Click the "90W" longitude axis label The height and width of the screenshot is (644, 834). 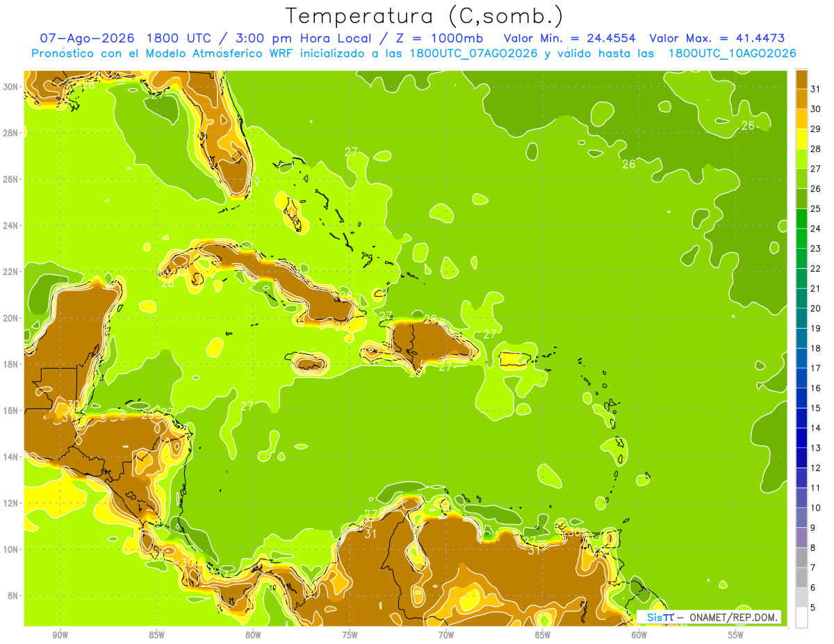pos(60,635)
